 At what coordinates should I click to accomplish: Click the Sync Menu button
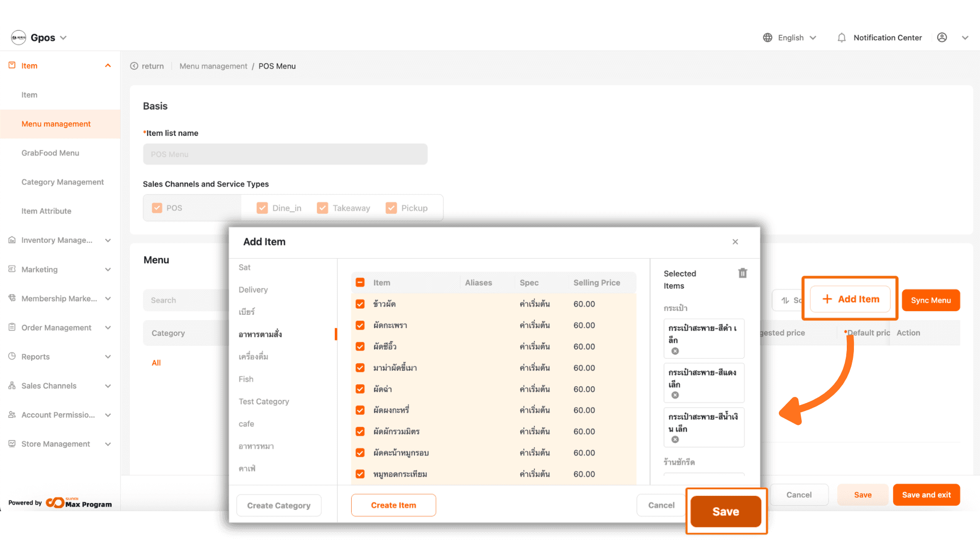tap(930, 300)
